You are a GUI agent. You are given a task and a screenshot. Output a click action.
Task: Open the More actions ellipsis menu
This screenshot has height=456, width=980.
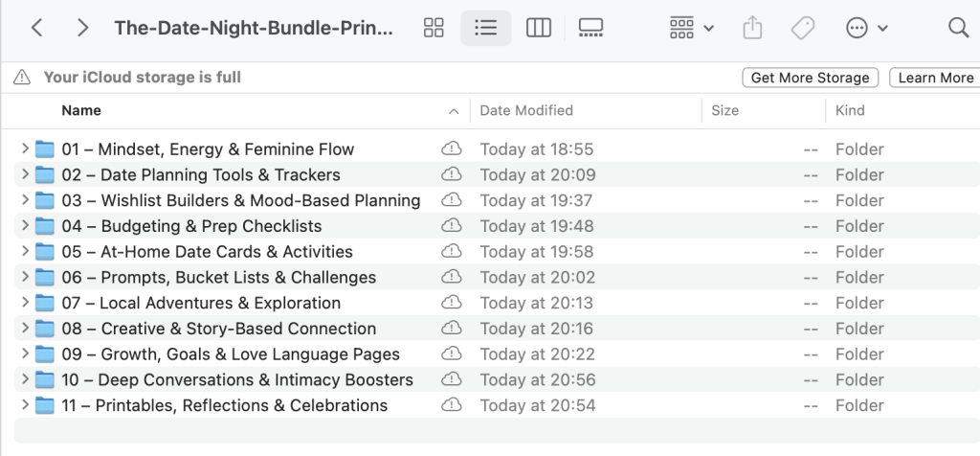tap(867, 28)
